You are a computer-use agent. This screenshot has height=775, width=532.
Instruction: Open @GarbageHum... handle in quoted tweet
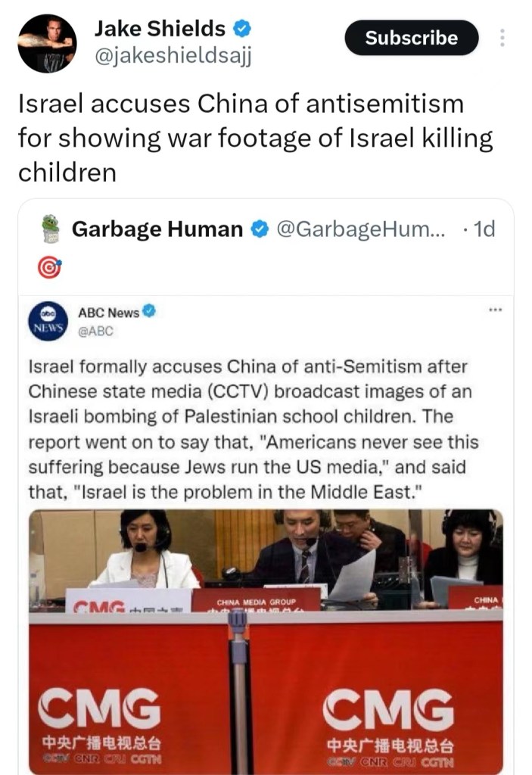(x=360, y=229)
